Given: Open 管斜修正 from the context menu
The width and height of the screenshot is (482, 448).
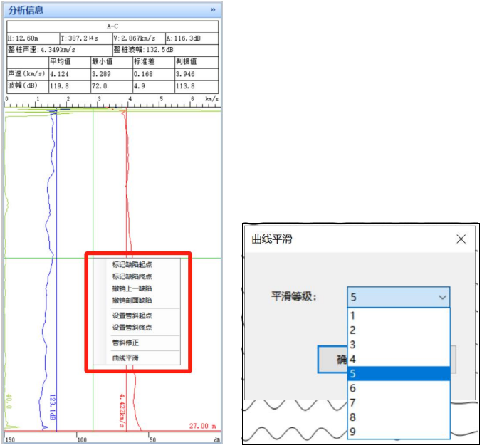Looking at the screenshot, I should [x=125, y=343].
